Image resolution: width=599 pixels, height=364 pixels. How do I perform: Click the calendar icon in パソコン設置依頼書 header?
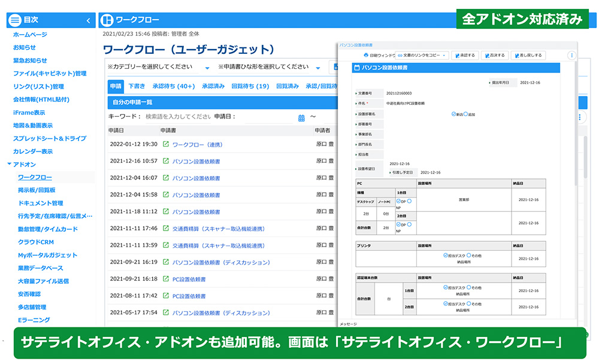pyautogui.click(x=357, y=68)
